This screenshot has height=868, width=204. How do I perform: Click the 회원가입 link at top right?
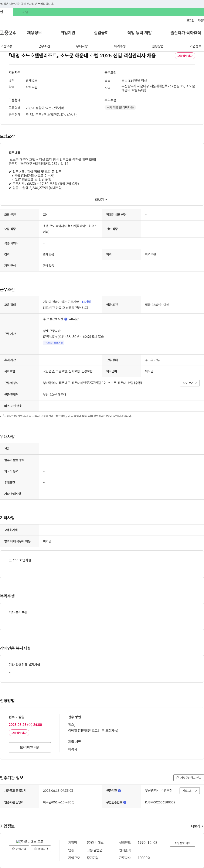[x=201, y=21]
